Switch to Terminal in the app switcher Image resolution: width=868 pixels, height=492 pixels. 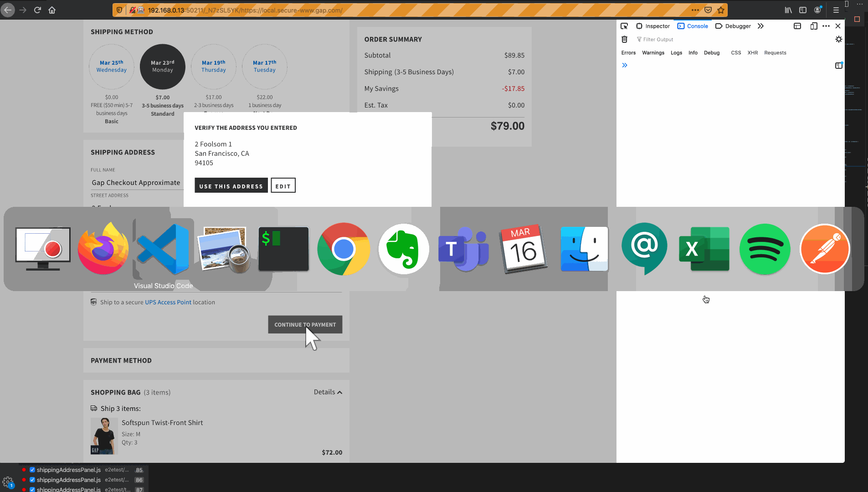283,249
